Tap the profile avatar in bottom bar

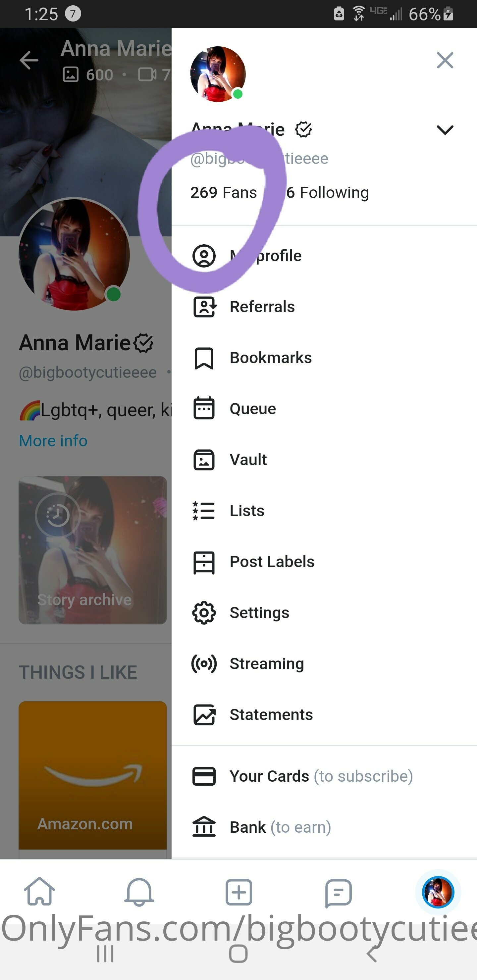point(438,891)
